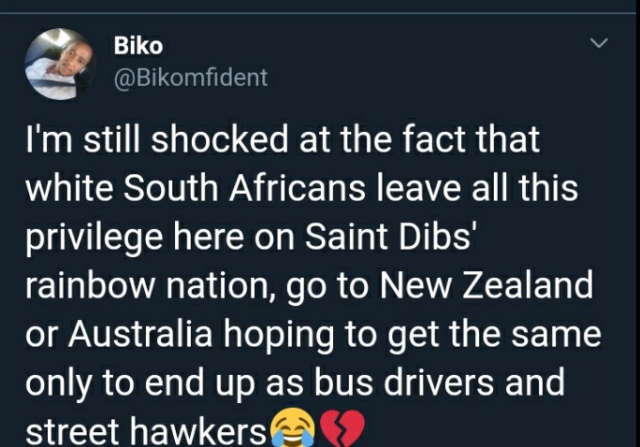
Task: Click the words "South Africans"
Action: click(244, 188)
